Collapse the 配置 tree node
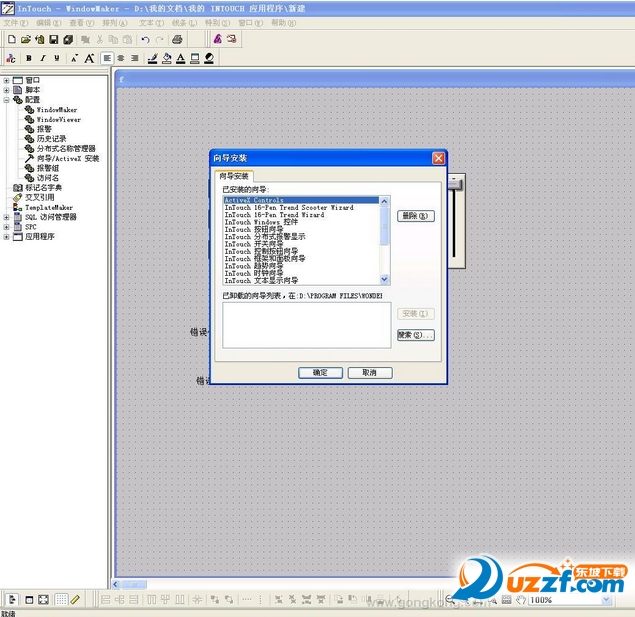The height and width of the screenshot is (617, 635). [x=6, y=100]
